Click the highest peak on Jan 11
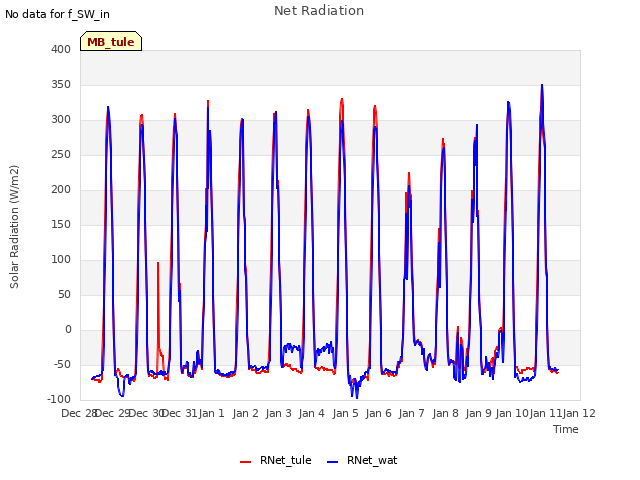640x480 pixels. [542, 85]
